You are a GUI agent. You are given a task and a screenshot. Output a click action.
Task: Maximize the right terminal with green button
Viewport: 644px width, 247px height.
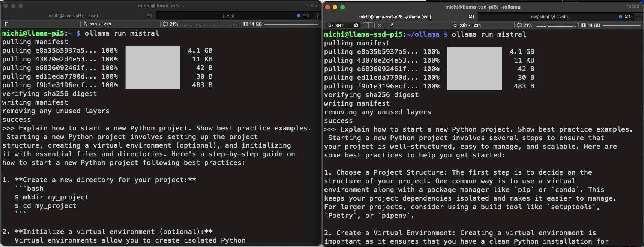342,7
